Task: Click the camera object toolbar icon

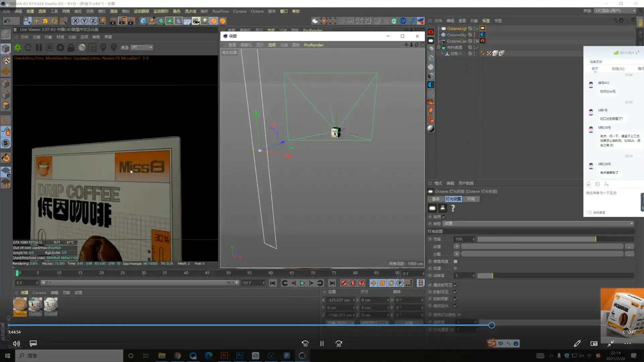Action: click(x=196, y=21)
